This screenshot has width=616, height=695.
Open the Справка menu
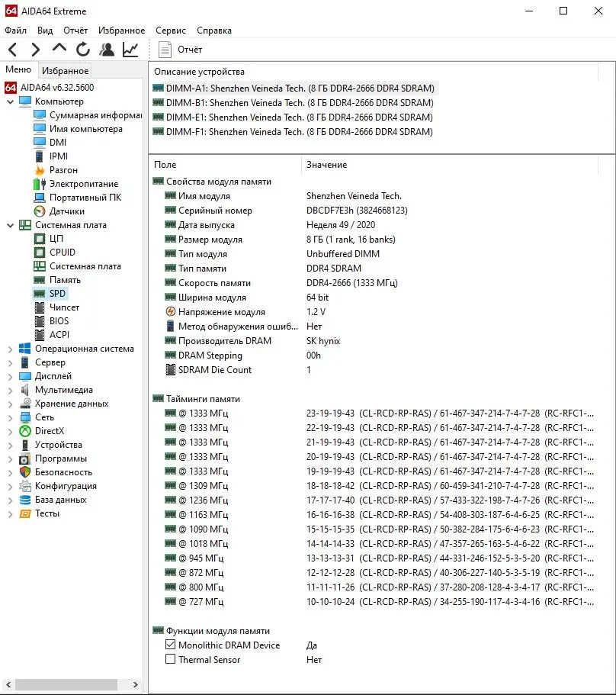tap(214, 31)
